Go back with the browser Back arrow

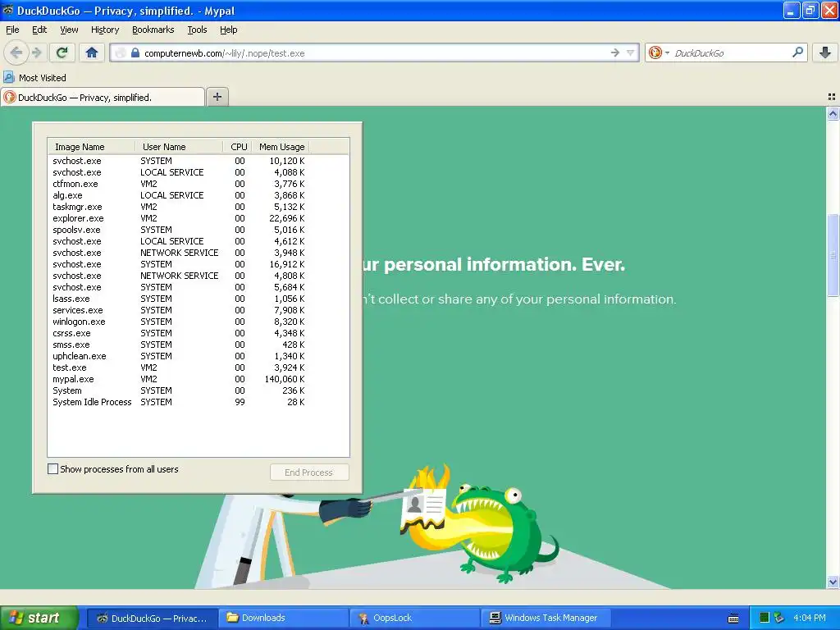click(16, 52)
